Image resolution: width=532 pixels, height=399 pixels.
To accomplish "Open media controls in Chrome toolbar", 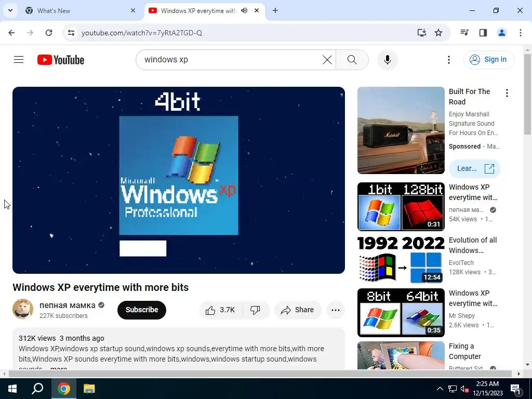I will click(x=464, y=33).
